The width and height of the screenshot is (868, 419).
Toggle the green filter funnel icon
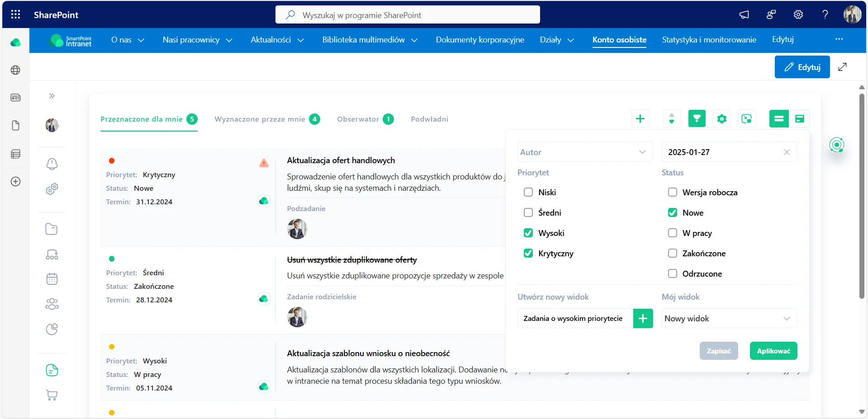(697, 119)
